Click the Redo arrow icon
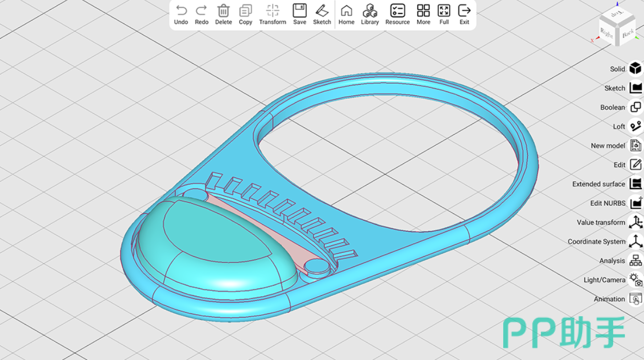Image resolution: width=644 pixels, height=360 pixels. pos(202,11)
